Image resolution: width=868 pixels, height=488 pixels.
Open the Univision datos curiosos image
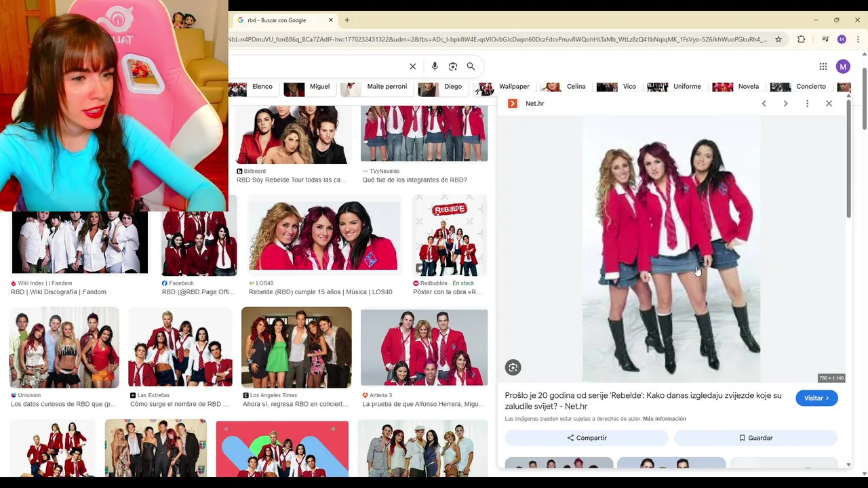(x=64, y=348)
